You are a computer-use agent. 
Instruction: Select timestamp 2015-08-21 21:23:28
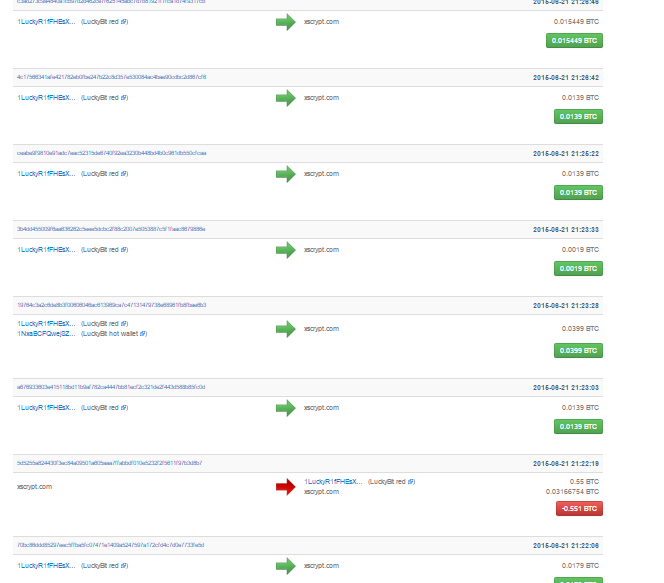(566, 306)
